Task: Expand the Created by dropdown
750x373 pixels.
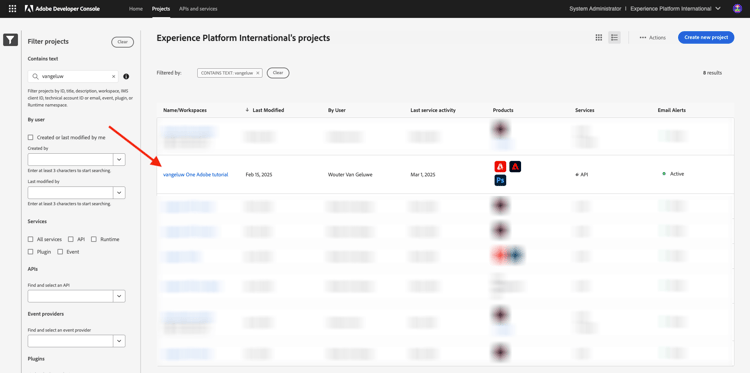Action: tap(119, 159)
